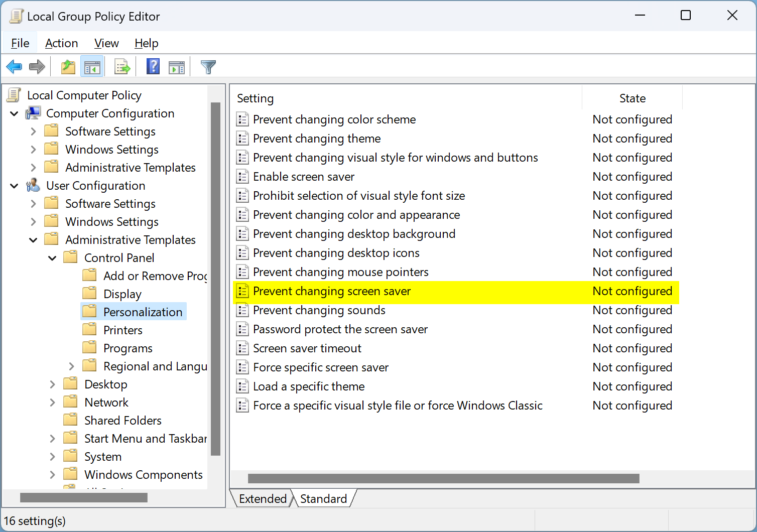
Task: Select Add or Remove Programs tree item
Action: tap(155, 276)
